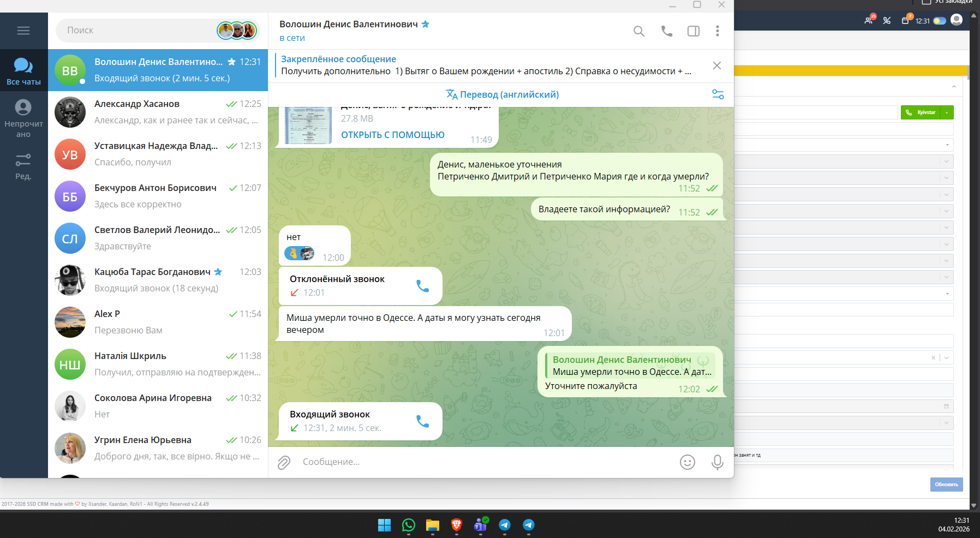The width and height of the screenshot is (980, 538).
Task: Open the Telegram hamburger main menu
Action: coord(23,31)
